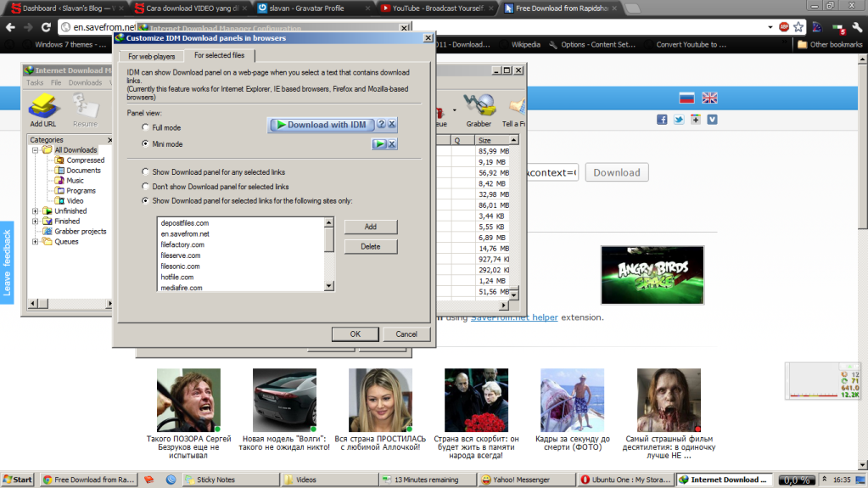Reload the page with the refresh icon
The width and height of the screenshot is (868, 488).
pyautogui.click(x=46, y=27)
